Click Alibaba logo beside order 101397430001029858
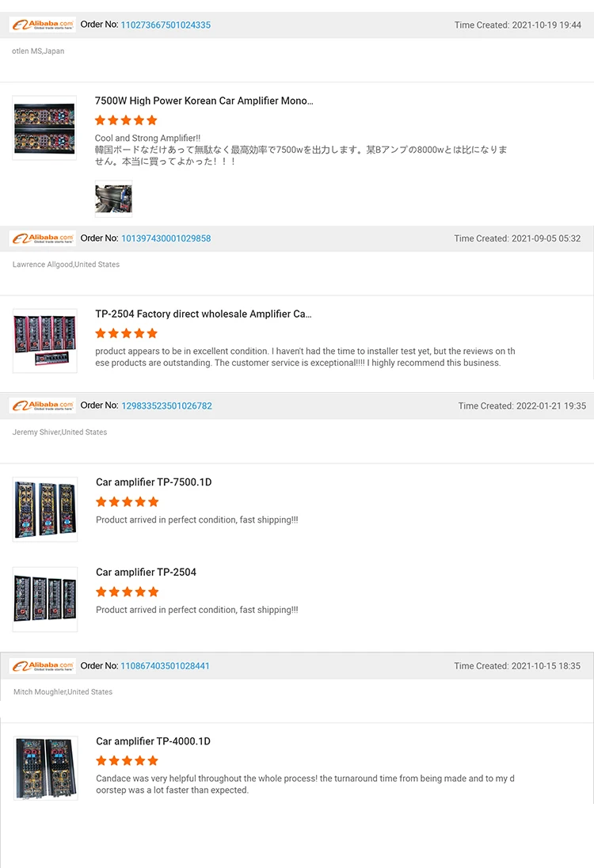 43,238
